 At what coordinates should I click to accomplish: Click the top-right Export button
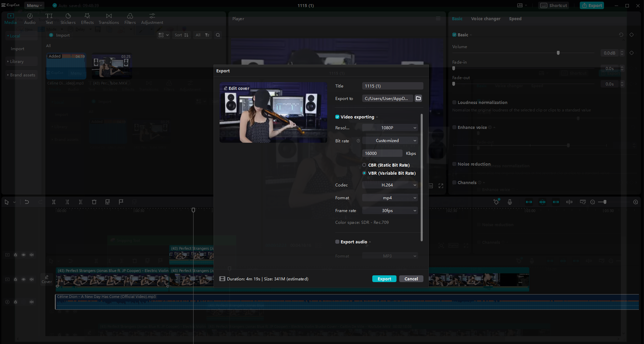click(x=592, y=6)
